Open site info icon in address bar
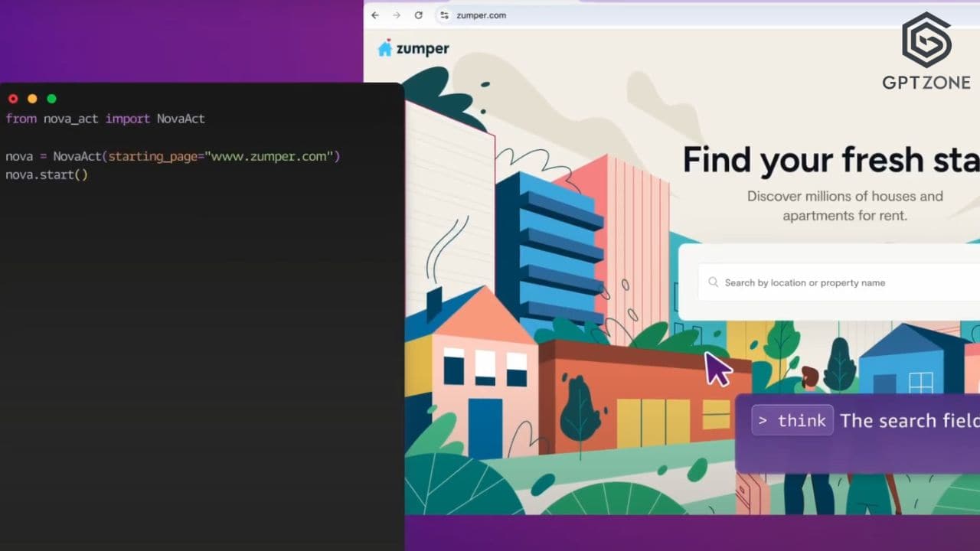This screenshot has height=551, width=980. pos(444,15)
